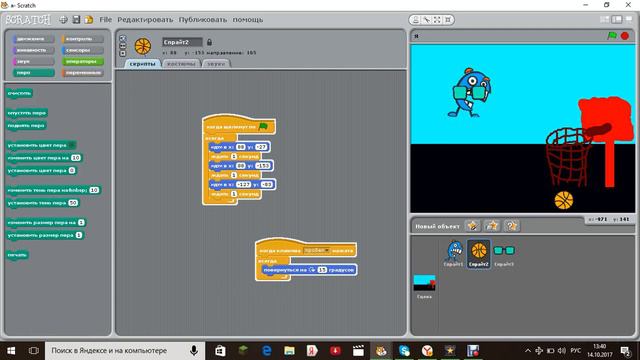This screenshot has width=640, height=360.
Task: Click the 'очистить' pen block
Action: click(19, 93)
